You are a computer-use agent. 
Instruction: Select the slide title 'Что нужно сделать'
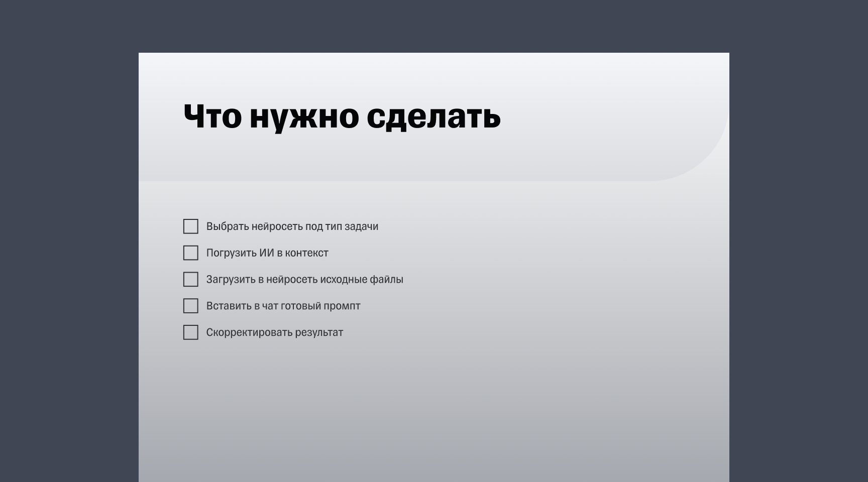[342, 118]
